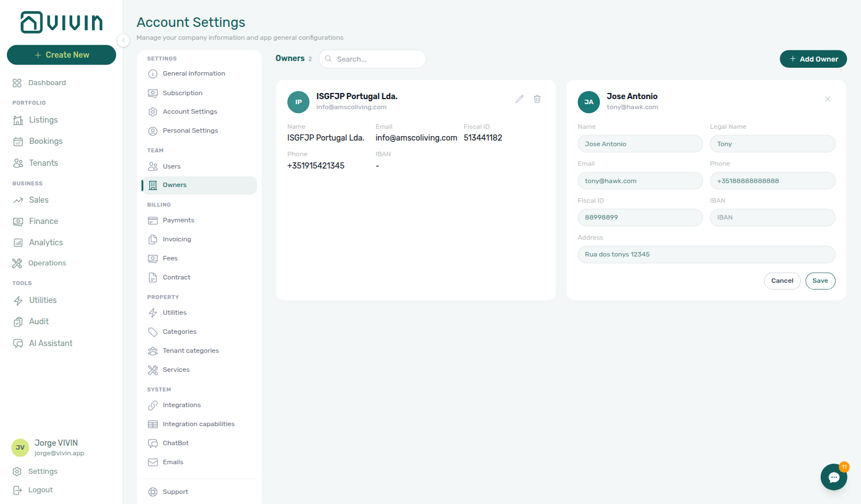Click the Payments card icon
The width and height of the screenshot is (861, 504).
coord(152,221)
